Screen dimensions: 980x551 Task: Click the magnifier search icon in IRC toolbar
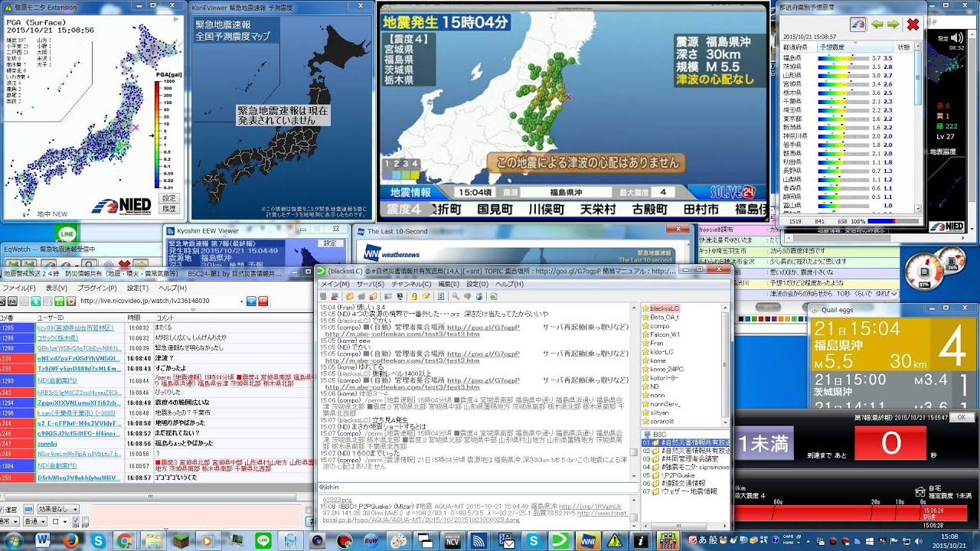455,296
